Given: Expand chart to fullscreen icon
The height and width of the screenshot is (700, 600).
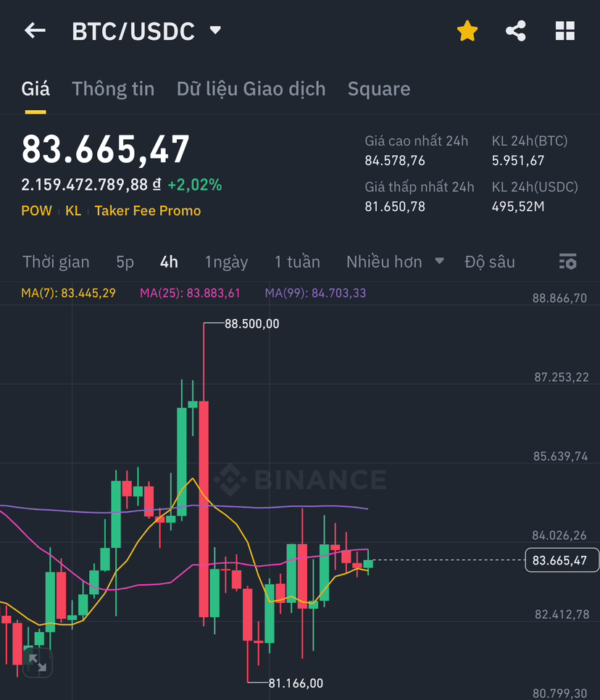Looking at the screenshot, I should (x=38, y=662).
